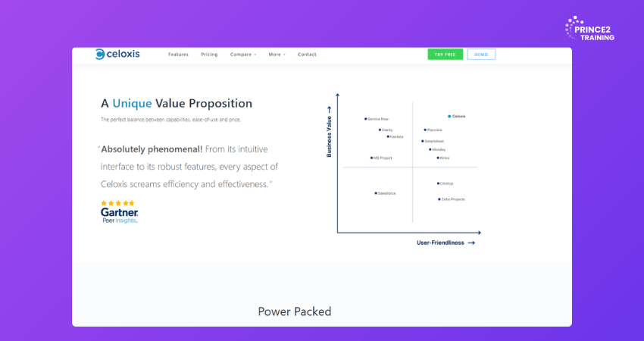644x341 pixels.
Task: Select the Planview data point
Action: click(x=425, y=130)
